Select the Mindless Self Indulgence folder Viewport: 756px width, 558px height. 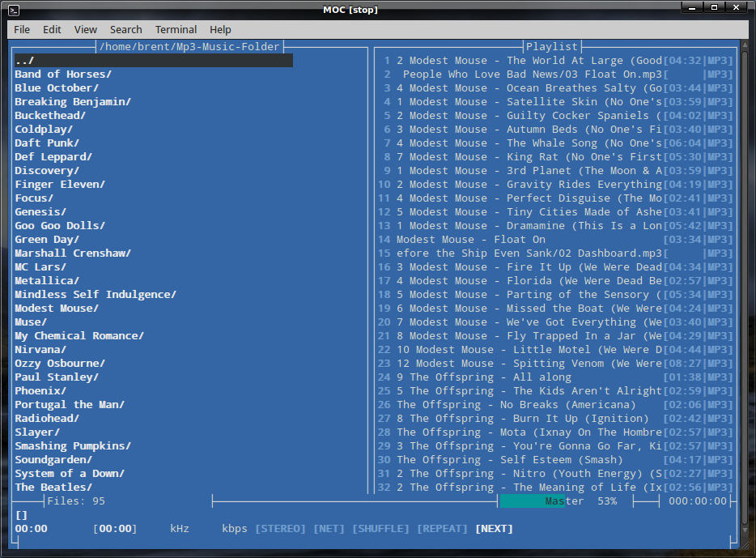click(96, 295)
